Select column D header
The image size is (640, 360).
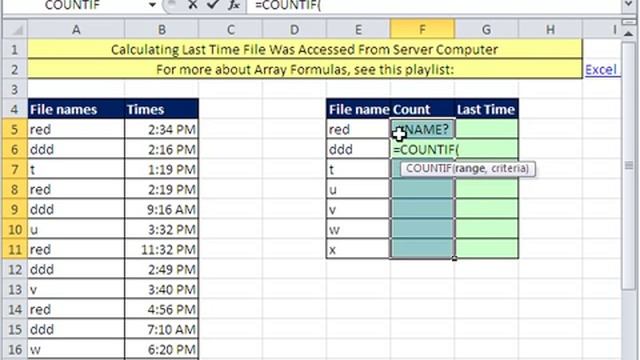tap(294, 29)
